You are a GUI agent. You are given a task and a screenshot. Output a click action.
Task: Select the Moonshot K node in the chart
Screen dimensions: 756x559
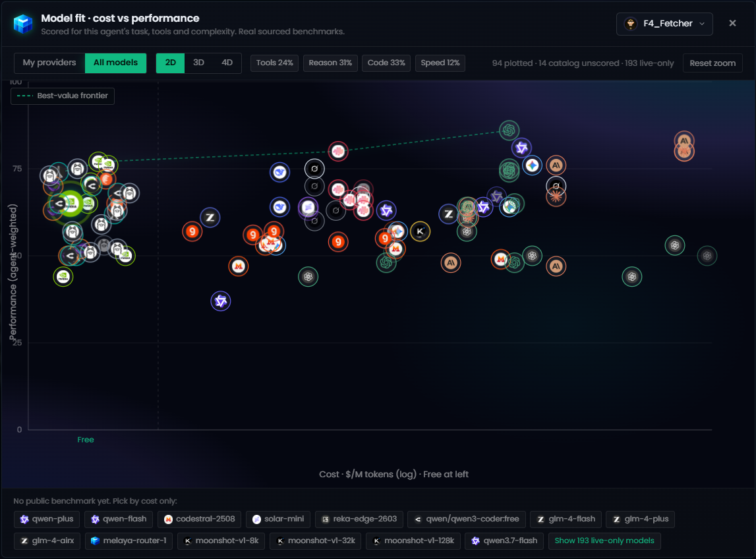(420, 231)
